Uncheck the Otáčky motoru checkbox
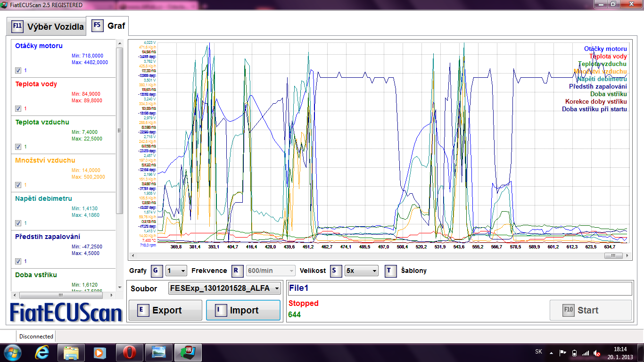The width and height of the screenshot is (644, 362). [x=18, y=70]
